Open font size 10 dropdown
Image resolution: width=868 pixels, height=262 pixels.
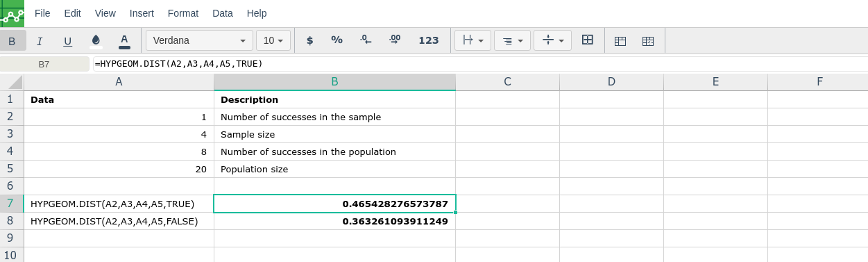coord(273,40)
